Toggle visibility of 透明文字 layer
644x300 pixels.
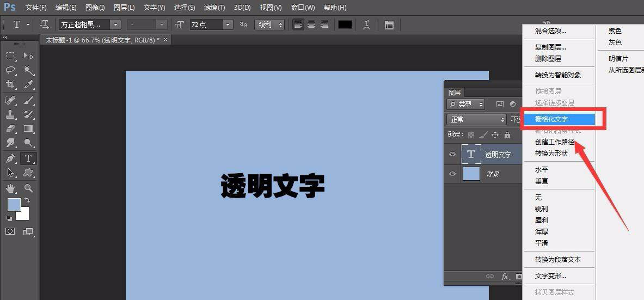(452, 154)
